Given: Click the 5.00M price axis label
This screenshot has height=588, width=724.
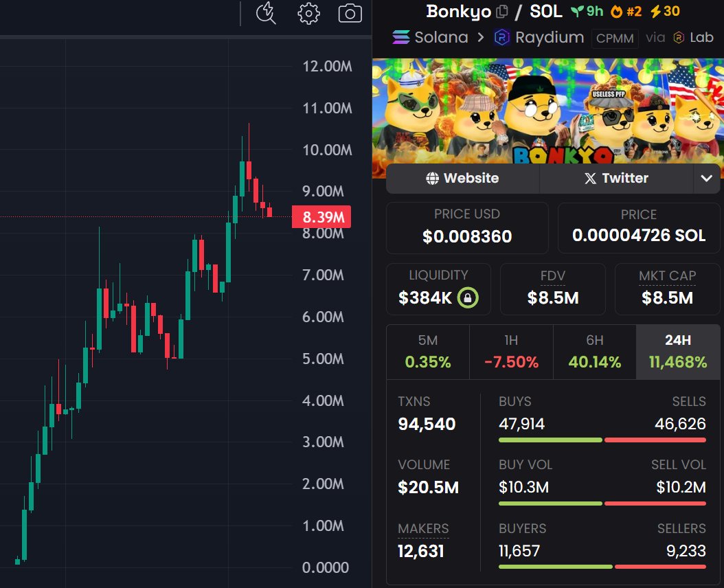Looking at the screenshot, I should click(x=324, y=359).
